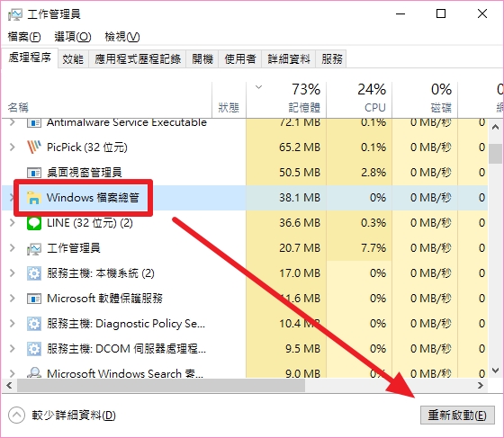
Task: Expand the Antimalware Service Executable group
Action: (13, 122)
